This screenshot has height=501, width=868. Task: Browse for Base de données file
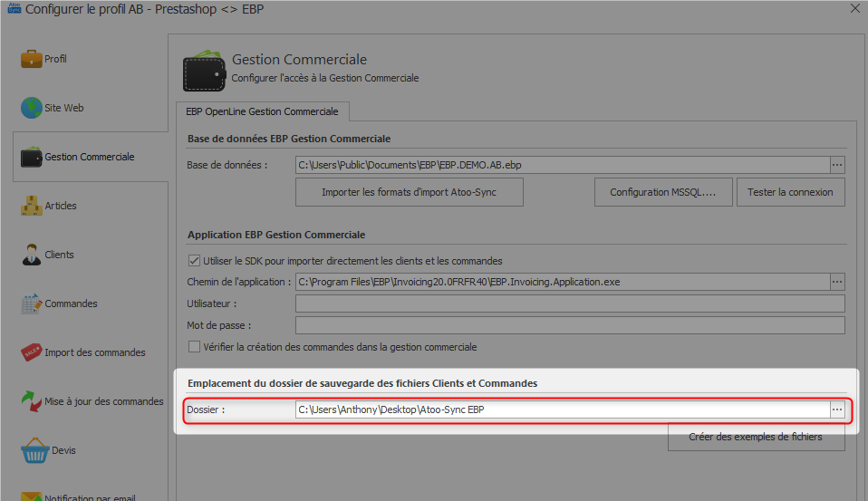click(x=837, y=165)
